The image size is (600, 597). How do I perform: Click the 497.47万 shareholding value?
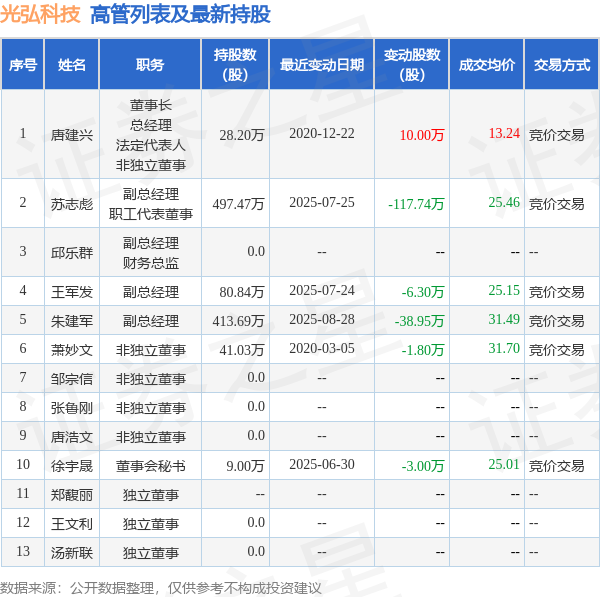pos(238,204)
